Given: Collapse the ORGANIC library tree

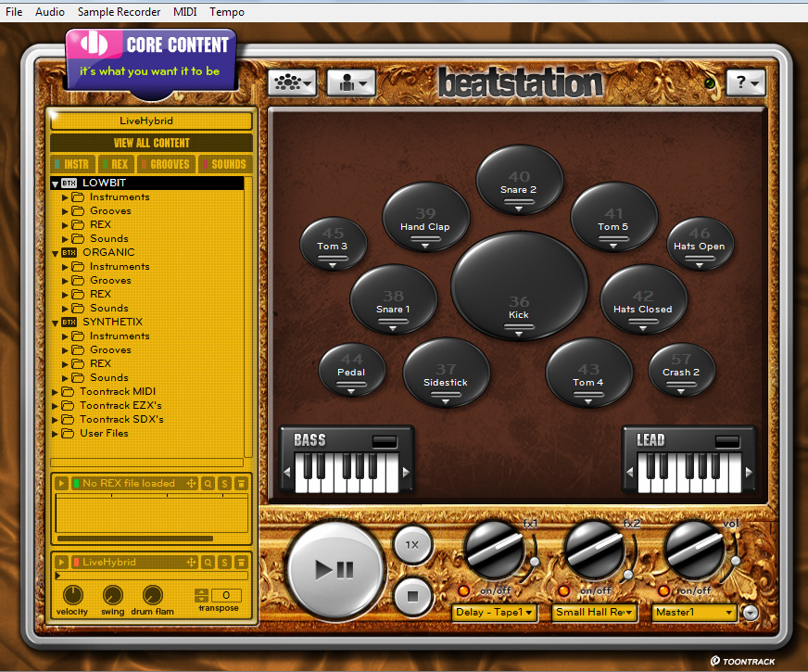Looking at the screenshot, I should [x=55, y=254].
